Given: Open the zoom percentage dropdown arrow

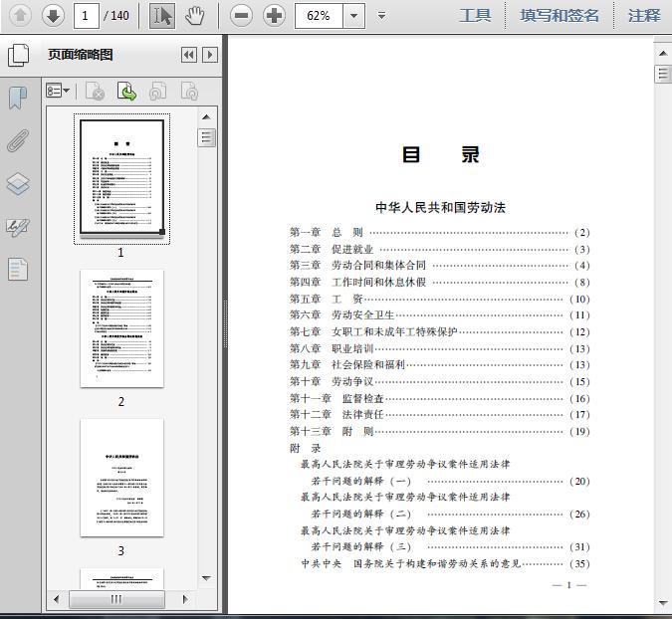Looking at the screenshot, I should (354, 16).
